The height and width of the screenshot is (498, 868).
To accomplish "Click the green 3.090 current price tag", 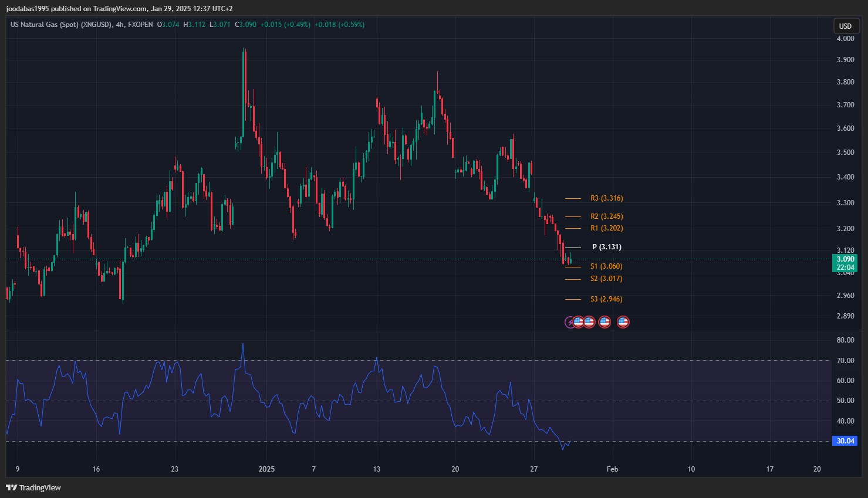I will [x=845, y=259].
